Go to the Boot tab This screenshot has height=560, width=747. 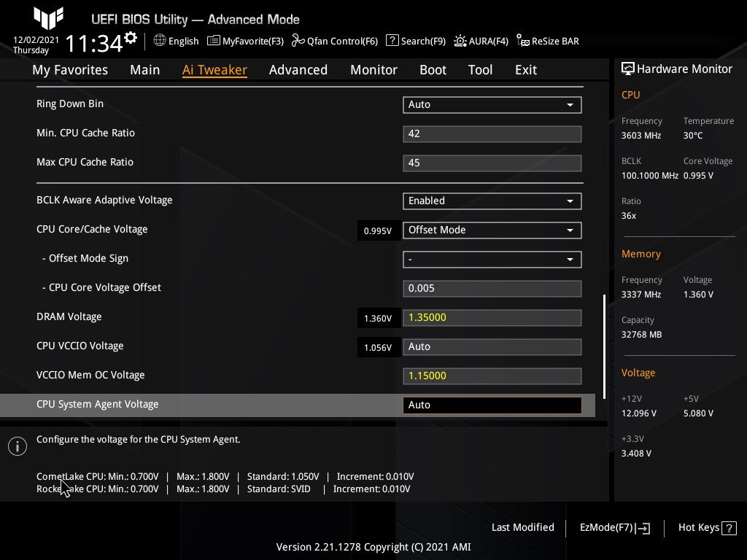[x=433, y=70]
